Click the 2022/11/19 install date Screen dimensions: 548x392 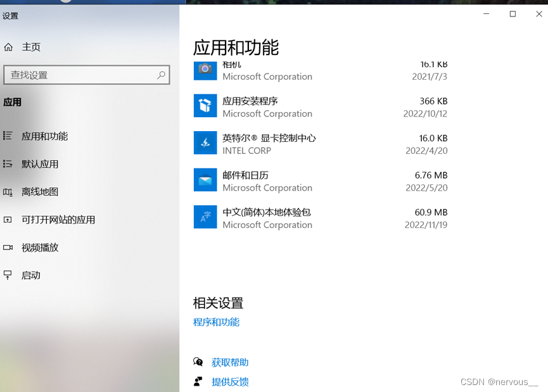tap(426, 225)
